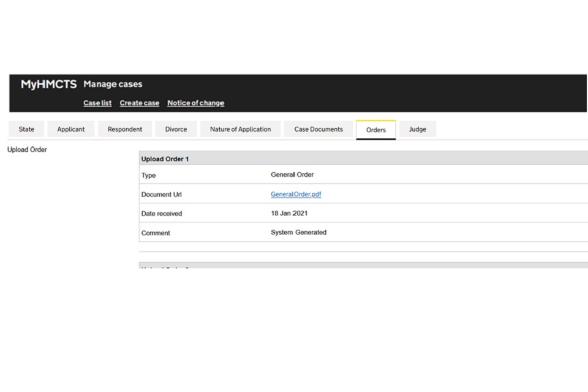
Task: Open the Notice of change link
Action: pyautogui.click(x=195, y=104)
